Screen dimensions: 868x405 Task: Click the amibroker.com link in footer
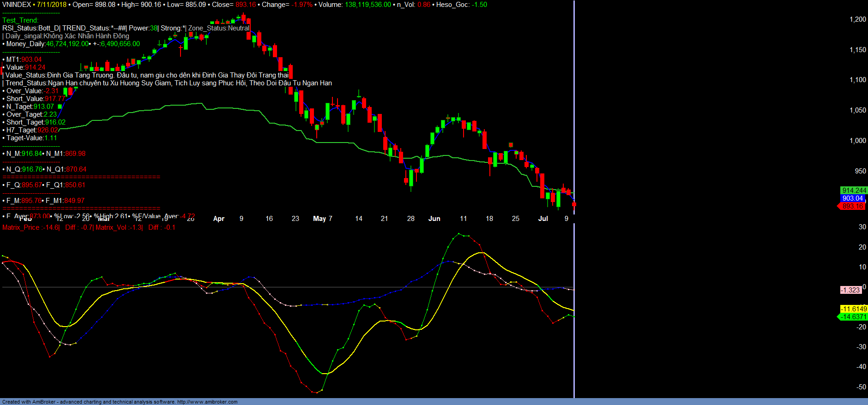click(207, 402)
